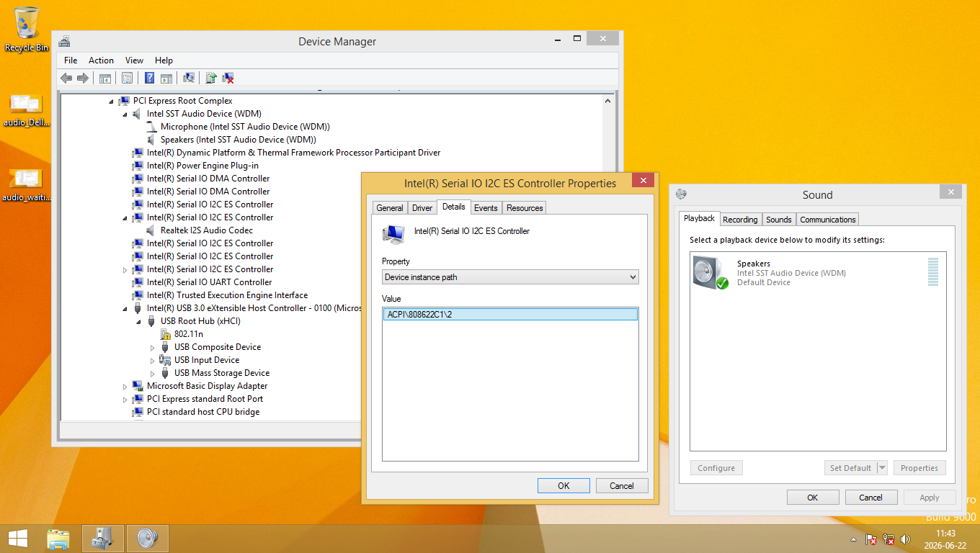Viewport: 980px width, 553px height.
Task: Toggle the console tree toolbar icon
Action: (x=105, y=78)
